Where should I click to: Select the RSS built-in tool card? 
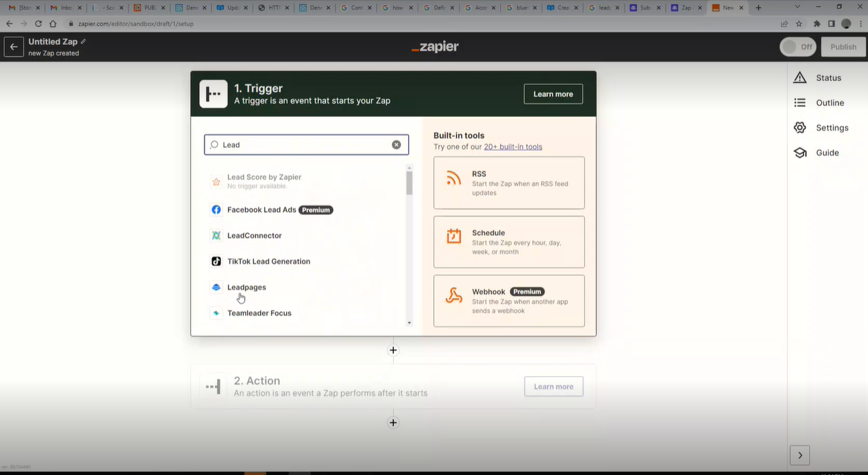click(509, 183)
